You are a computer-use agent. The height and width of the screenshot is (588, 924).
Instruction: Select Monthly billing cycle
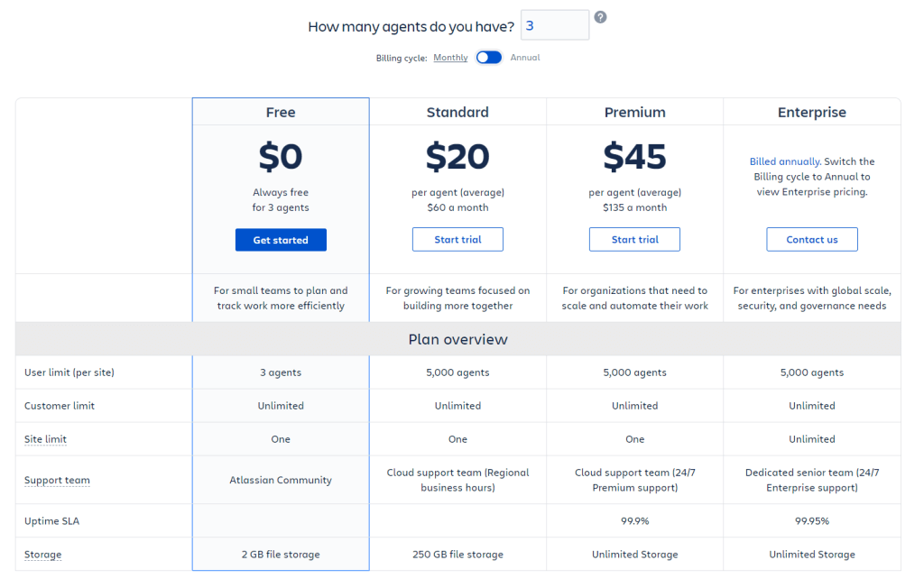click(450, 58)
